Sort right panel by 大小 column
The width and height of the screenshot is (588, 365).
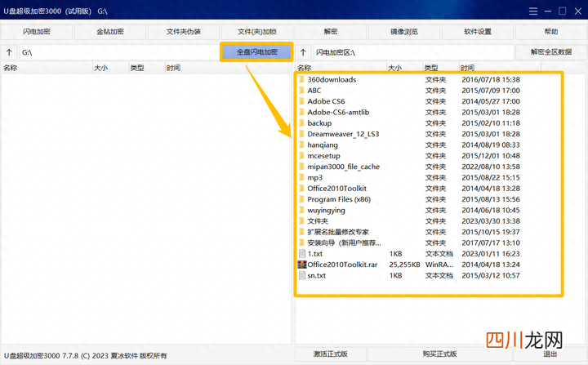(x=404, y=68)
